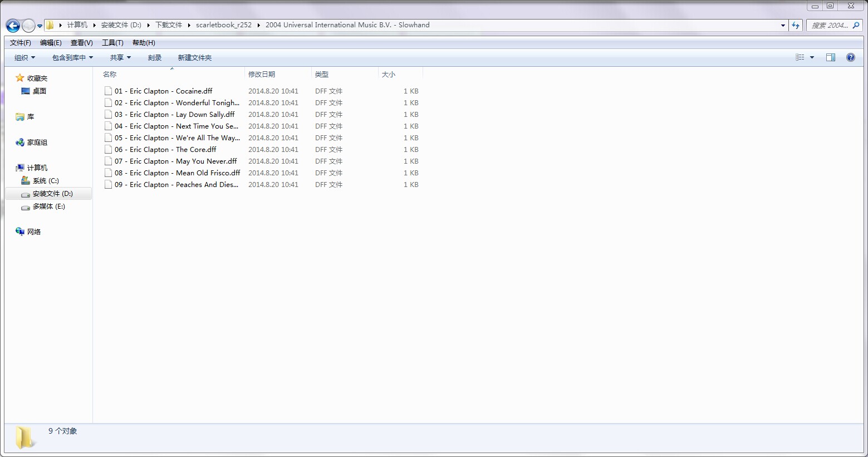Viewport: 868px width, 457px height.
Task: Open the 文件(F) menu
Action: tap(21, 43)
